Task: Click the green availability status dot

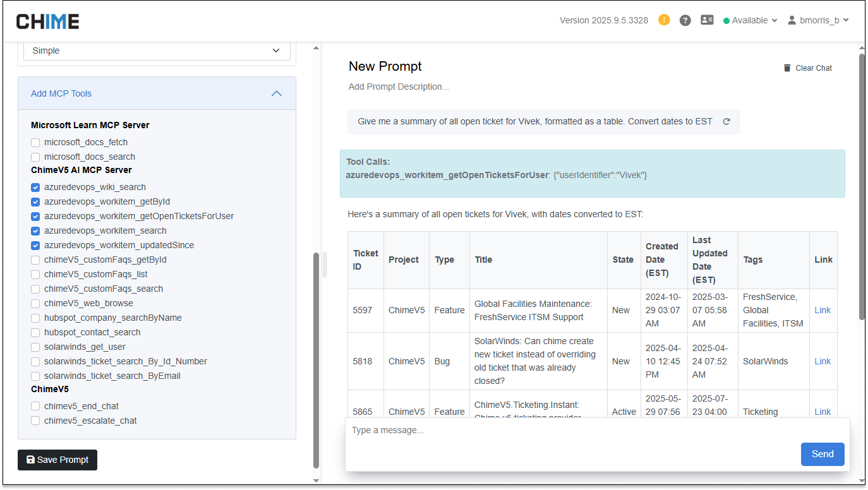Action: (x=726, y=21)
